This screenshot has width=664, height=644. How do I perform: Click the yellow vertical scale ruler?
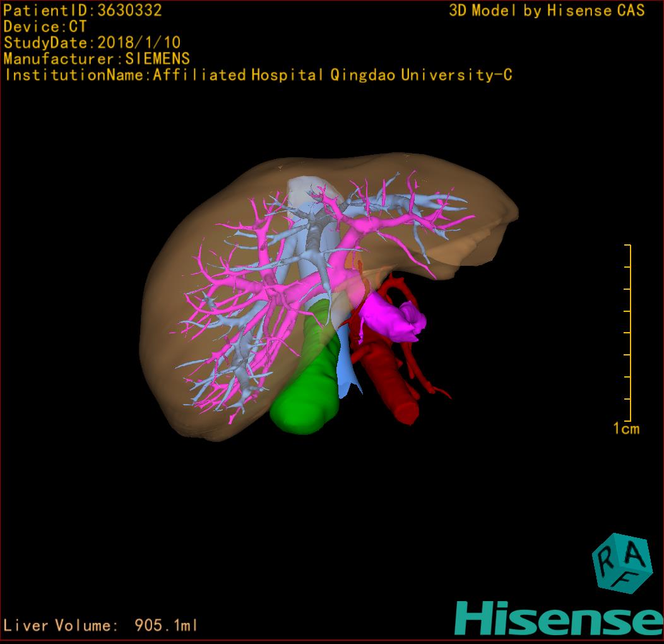pyautogui.click(x=629, y=332)
